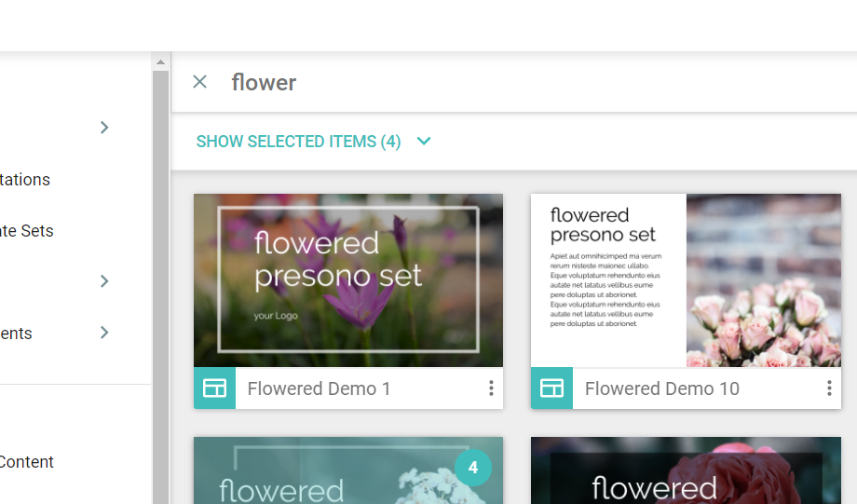Click the sidebar scrollbar up arrow
857x504 pixels.
pos(160,62)
